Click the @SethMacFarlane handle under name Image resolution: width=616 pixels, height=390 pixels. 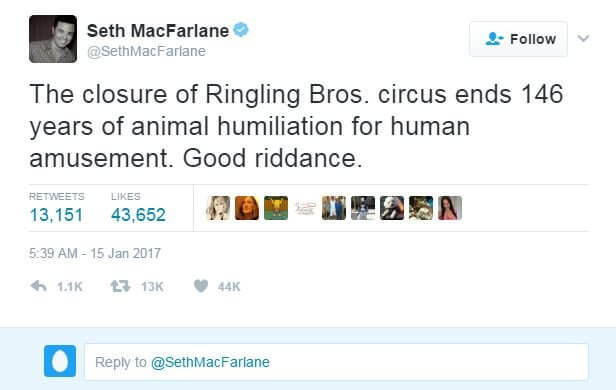tap(146, 51)
